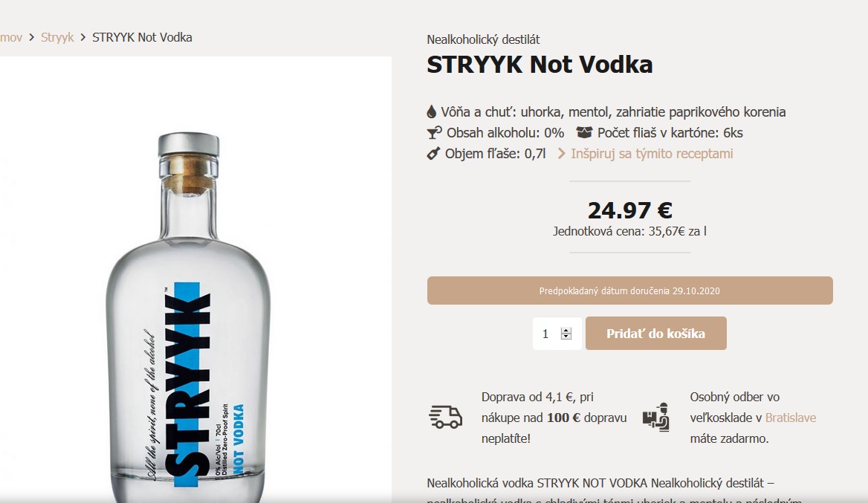Add product with Pridať do košíka button
The height and width of the screenshot is (503, 868).
(655, 334)
